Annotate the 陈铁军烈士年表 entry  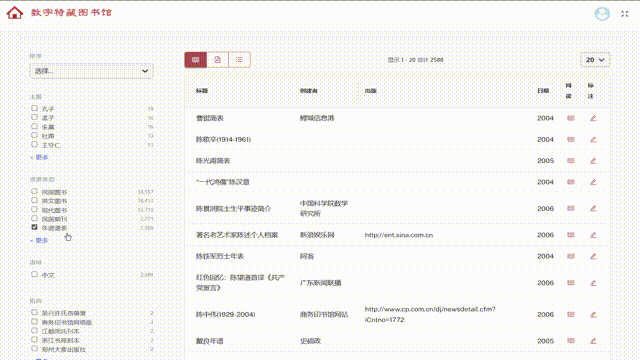pos(593,256)
